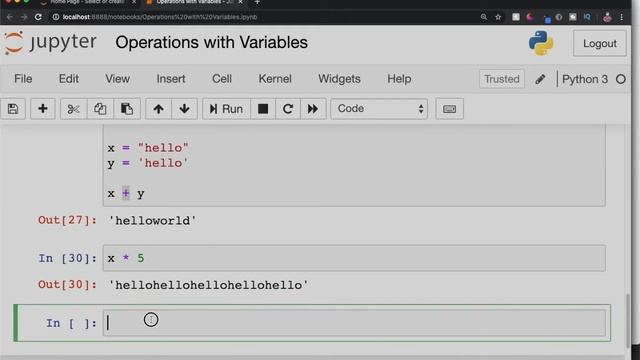Click the kernel idle circle indicator
Image resolution: width=640 pixels, height=360 pixels.
[x=621, y=79]
